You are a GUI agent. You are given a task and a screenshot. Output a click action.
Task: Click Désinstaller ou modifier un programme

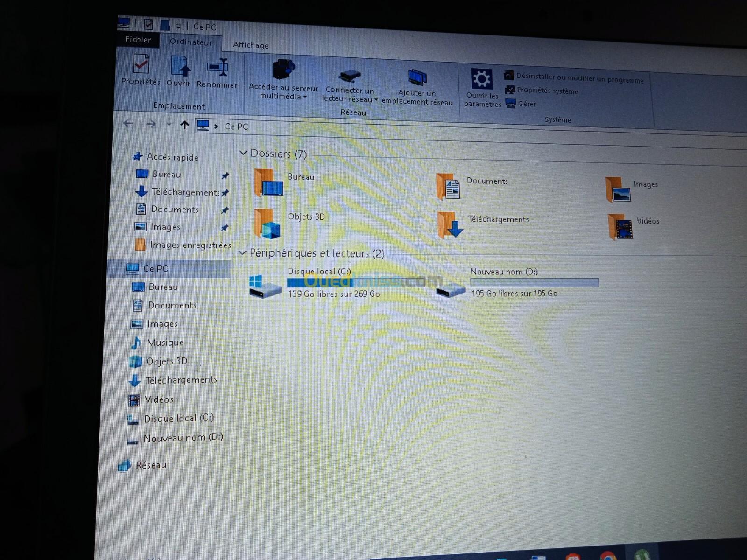coord(579,78)
